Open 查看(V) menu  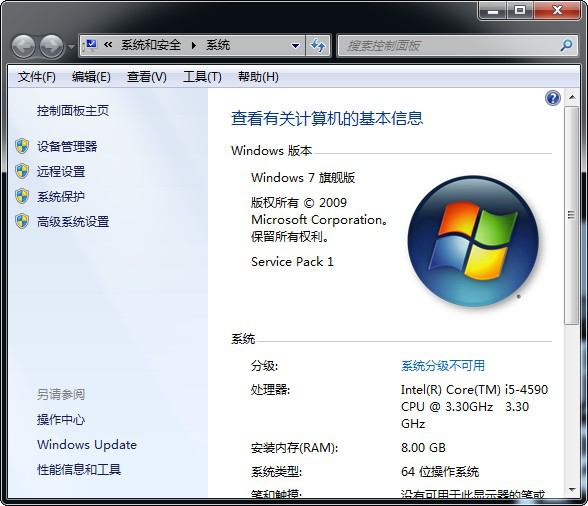[x=147, y=77]
